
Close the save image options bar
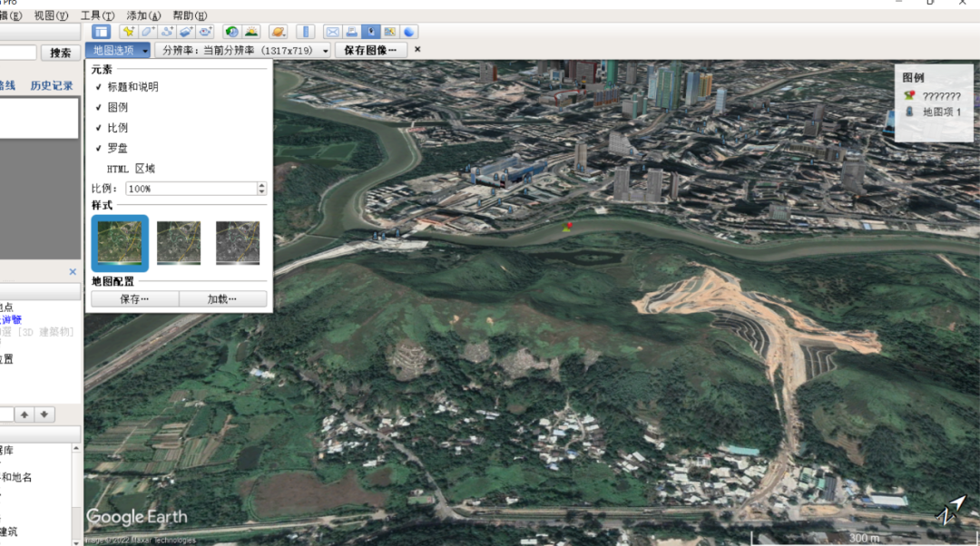[x=417, y=49]
